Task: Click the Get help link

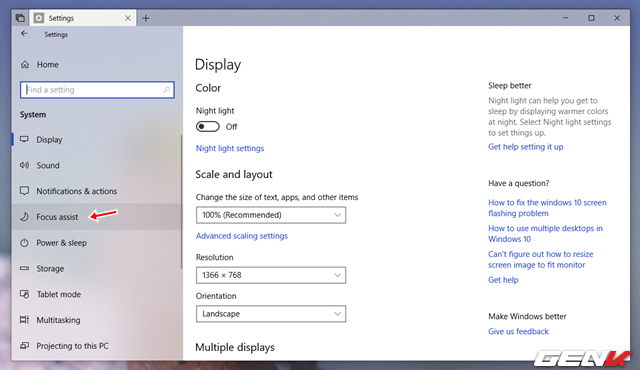Action: 503,280
